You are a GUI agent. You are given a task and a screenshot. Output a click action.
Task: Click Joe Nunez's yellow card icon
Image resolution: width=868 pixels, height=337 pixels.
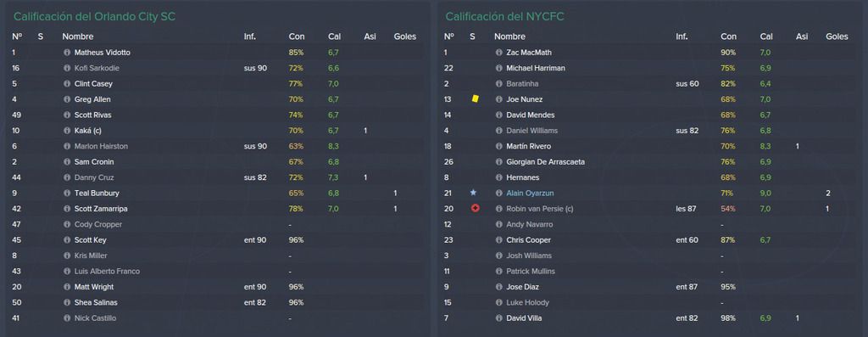click(x=475, y=99)
